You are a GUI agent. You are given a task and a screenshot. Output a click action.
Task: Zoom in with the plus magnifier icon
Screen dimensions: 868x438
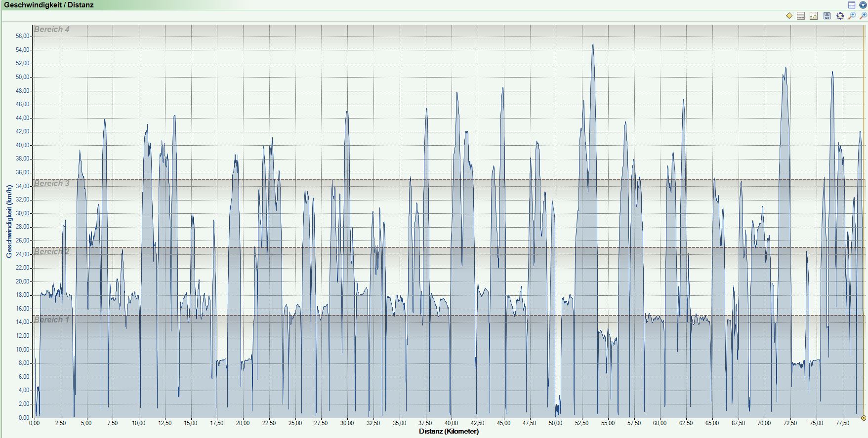pyautogui.click(x=863, y=16)
